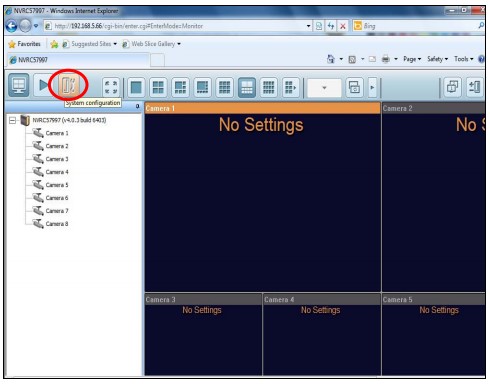The height and width of the screenshot is (384, 490).
Task: Select the single-camera layout
Action: click(136, 87)
